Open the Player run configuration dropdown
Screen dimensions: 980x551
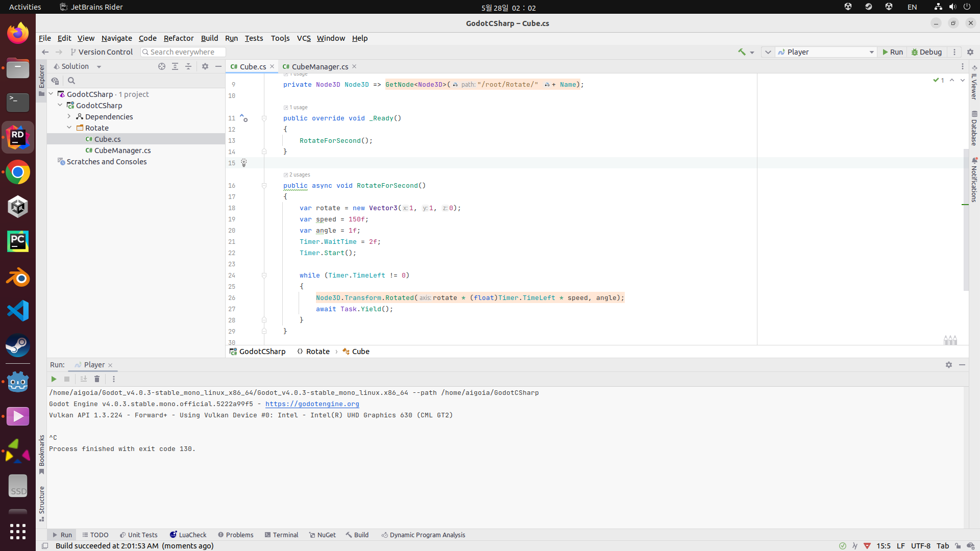click(x=826, y=52)
